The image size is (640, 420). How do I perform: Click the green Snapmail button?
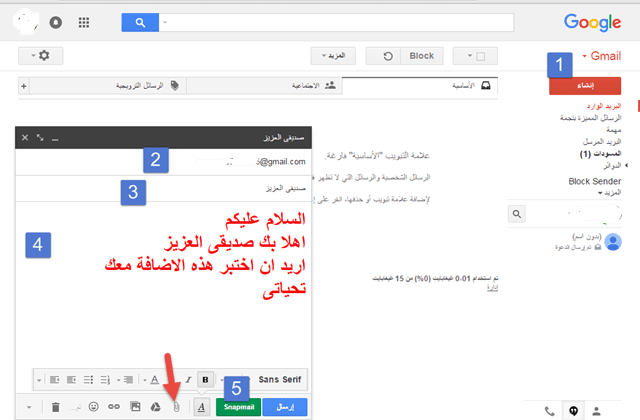click(x=238, y=407)
